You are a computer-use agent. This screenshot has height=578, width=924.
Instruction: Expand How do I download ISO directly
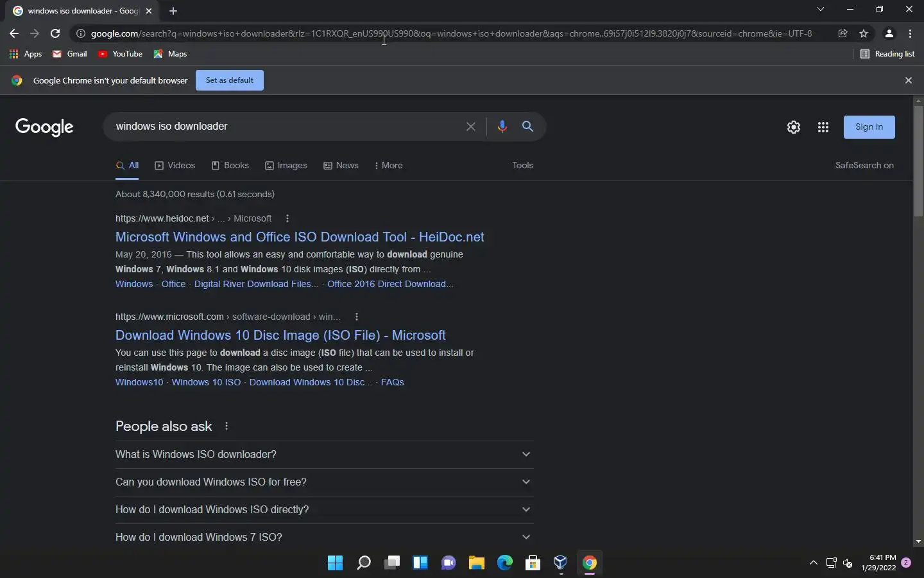pos(324,510)
